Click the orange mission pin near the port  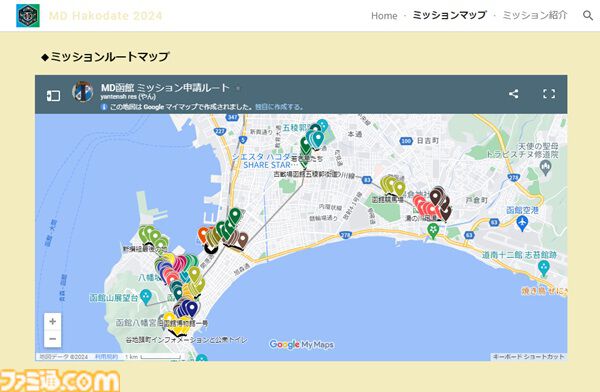(203, 234)
